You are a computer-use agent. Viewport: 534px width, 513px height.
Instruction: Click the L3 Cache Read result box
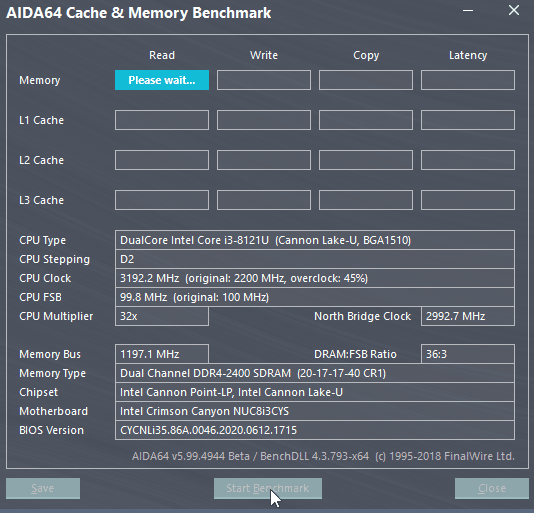(162, 200)
